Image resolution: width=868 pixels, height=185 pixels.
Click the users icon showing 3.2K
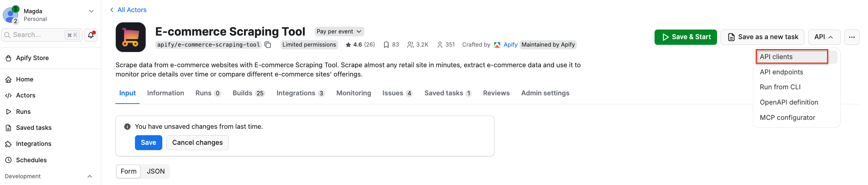pyautogui.click(x=410, y=45)
